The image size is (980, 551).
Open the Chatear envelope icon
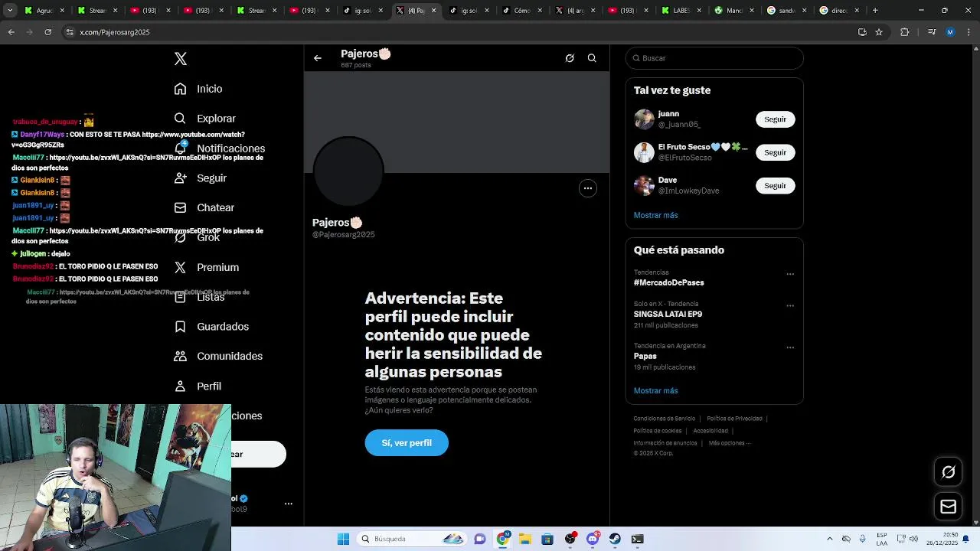pos(180,207)
